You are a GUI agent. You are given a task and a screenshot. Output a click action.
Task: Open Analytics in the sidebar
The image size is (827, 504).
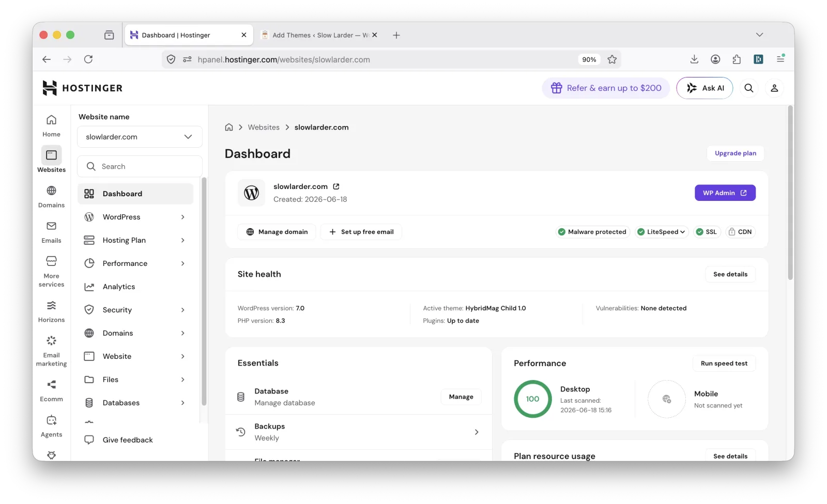(135, 287)
